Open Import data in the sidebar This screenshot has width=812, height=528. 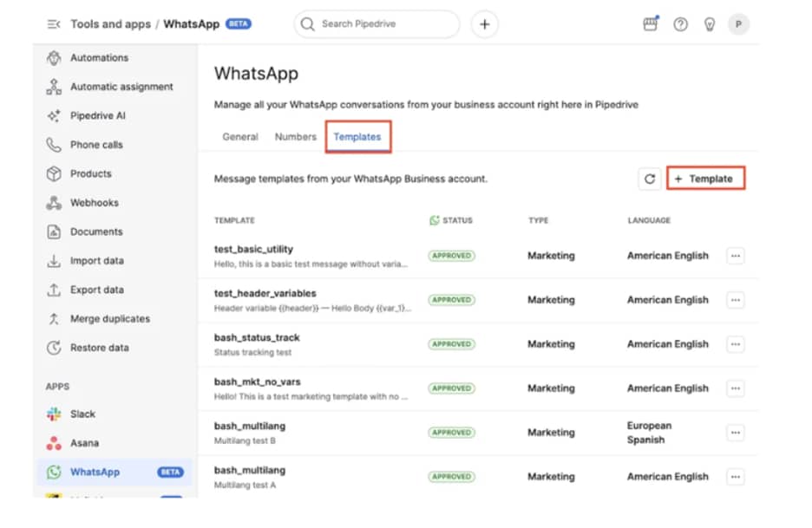pyautogui.click(x=97, y=260)
